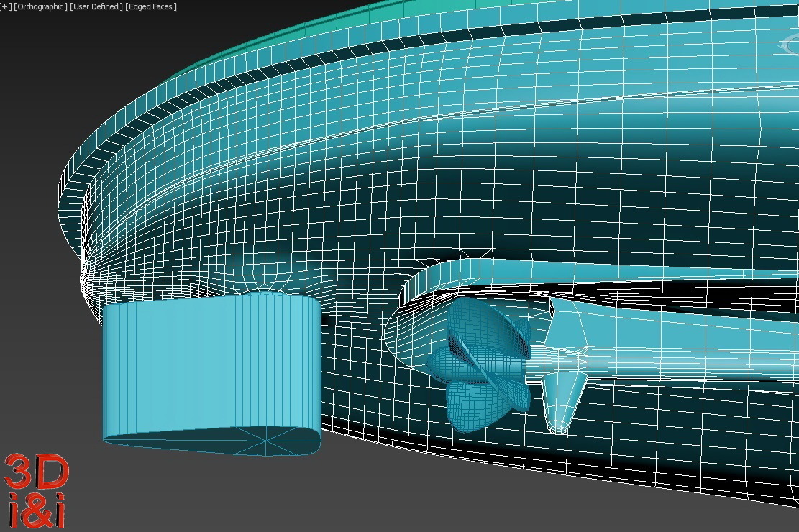Click the rudder stock where it joins the hull
799x532 pixels.
(x=261, y=293)
